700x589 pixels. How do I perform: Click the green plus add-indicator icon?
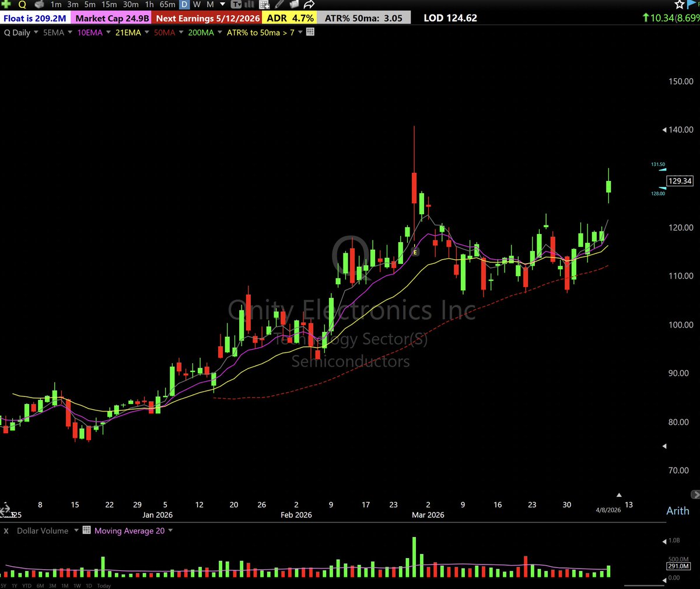6,4
